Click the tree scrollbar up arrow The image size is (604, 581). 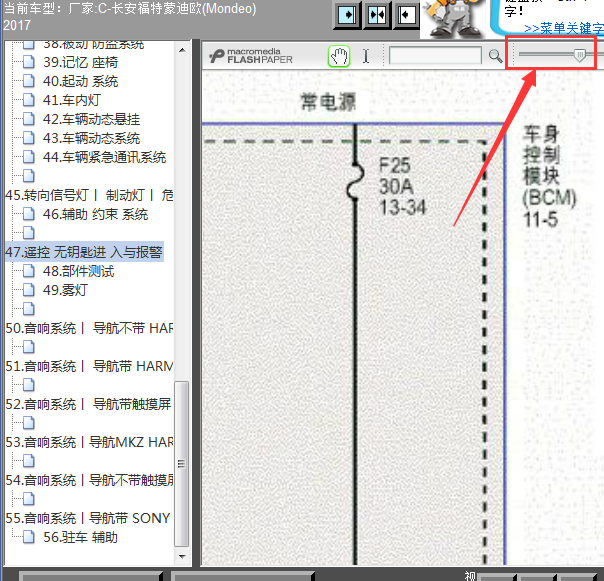pyautogui.click(x=182, y=50)
